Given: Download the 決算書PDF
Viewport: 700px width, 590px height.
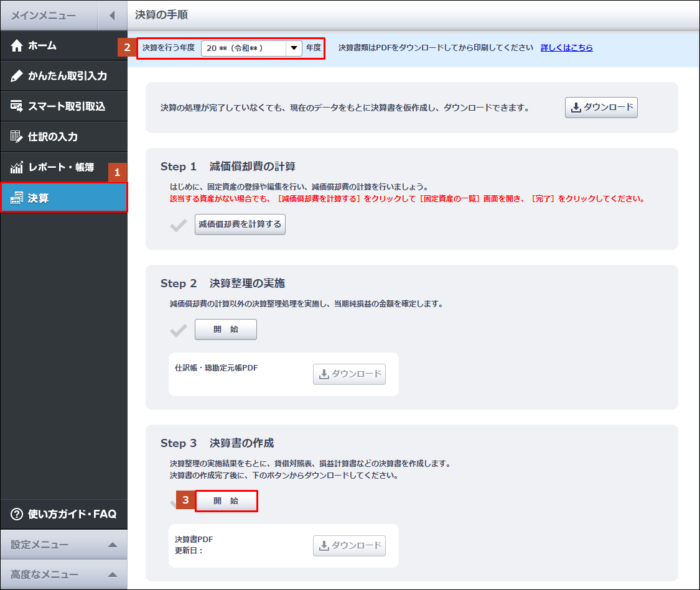Looking at the screenshot, I should coord(349,546).
